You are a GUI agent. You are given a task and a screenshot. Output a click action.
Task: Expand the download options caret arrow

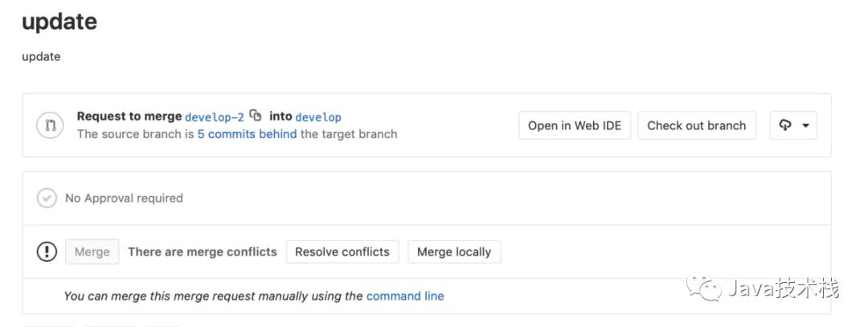[805, 125]
